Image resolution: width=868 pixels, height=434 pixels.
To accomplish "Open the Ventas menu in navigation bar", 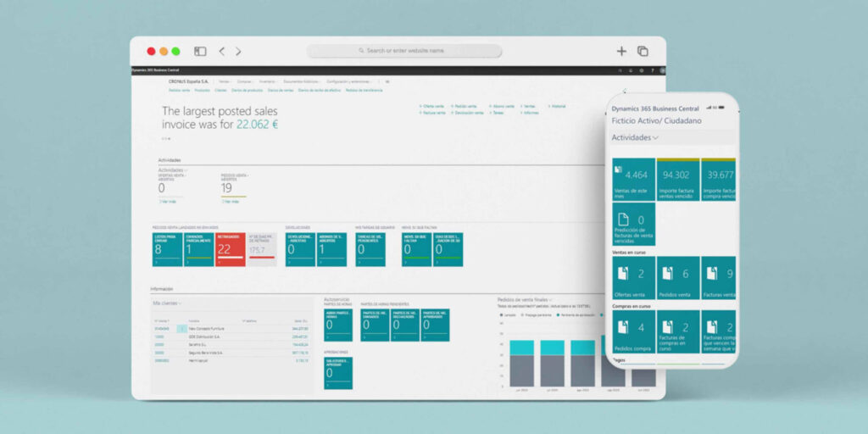I will 225,81.
